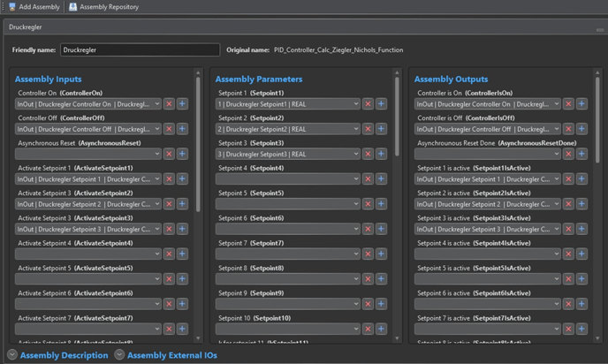The height and width of the screenshot is (364, 608).
Task: Add a binding for ActivateSetpoint1
Action: coord(182,178)
